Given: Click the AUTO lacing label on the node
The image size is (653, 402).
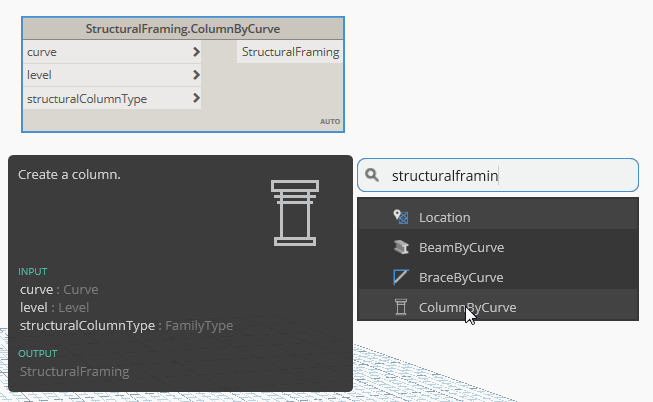Looking at the screenshot, I should pos(330,122).
